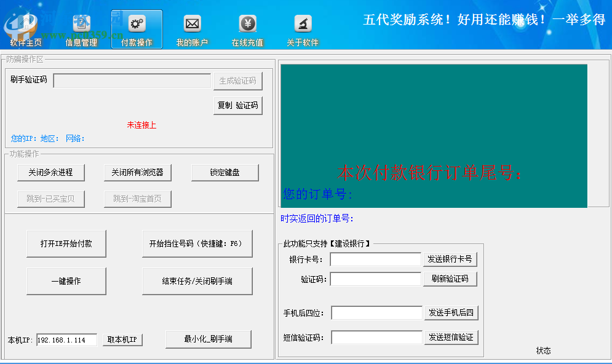
Task: Click 打开IE开始付款 to start payment
Action: (x=66, y=243)
